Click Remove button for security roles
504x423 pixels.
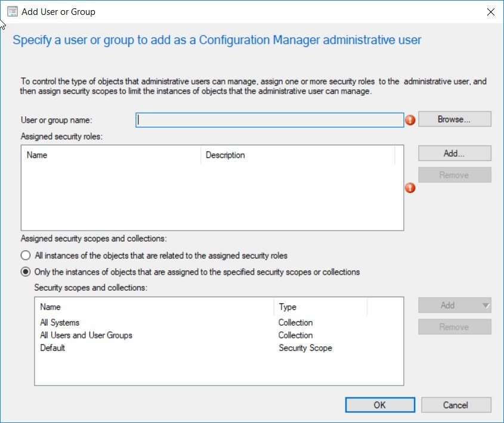[x=454, y=175]
